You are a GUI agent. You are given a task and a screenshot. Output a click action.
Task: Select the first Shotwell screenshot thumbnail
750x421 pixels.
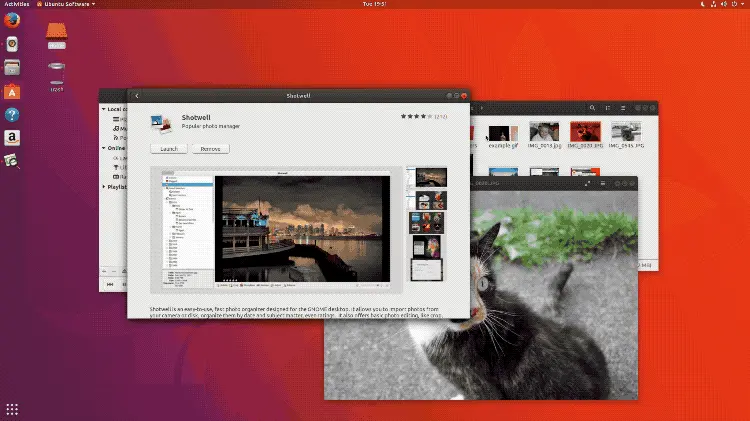coord(427,177)
